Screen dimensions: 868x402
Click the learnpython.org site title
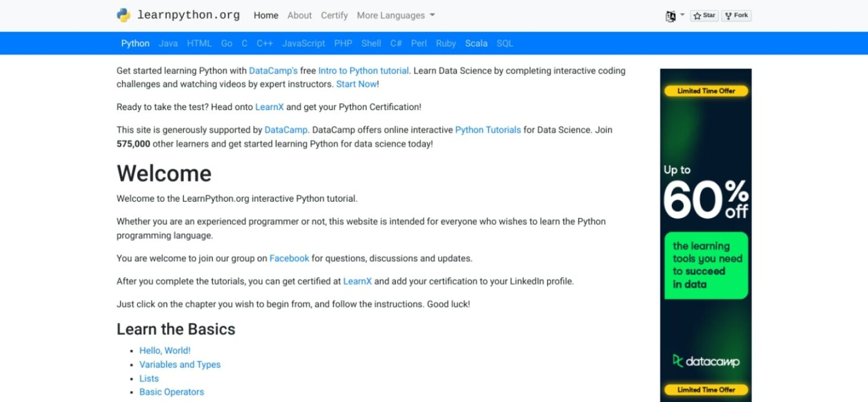(x=188, y=15)
